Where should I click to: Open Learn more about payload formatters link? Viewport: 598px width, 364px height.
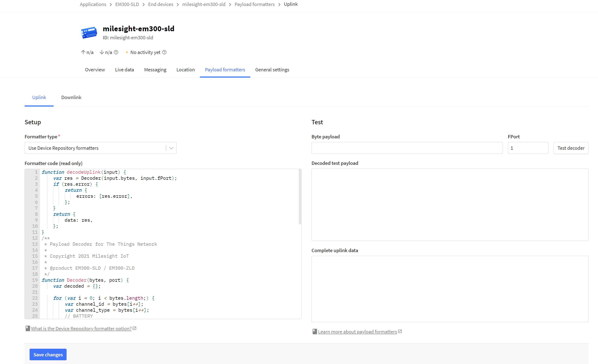click(x=358, y=332)
